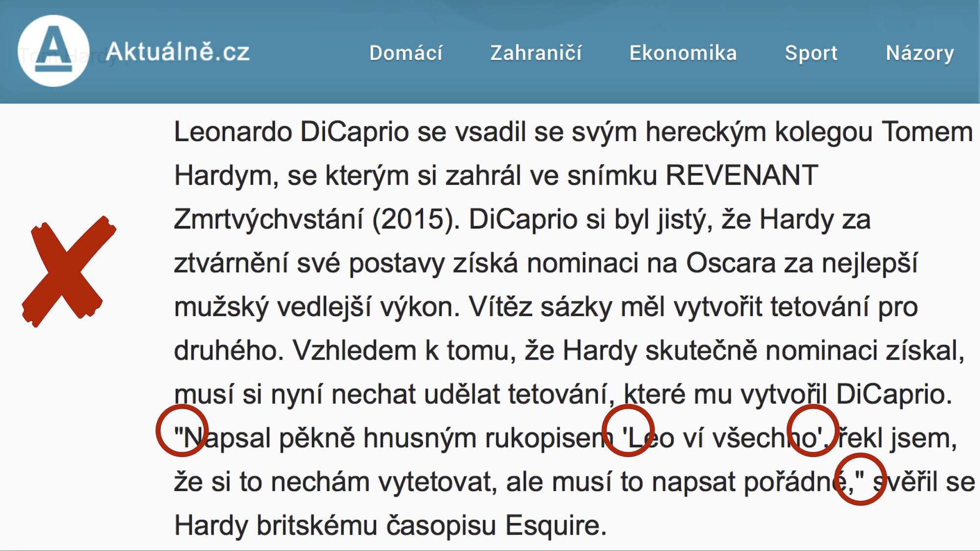Click the red circle after "všechno"
The width and height of the screenshot is (980, 551).
pos(813,431)
